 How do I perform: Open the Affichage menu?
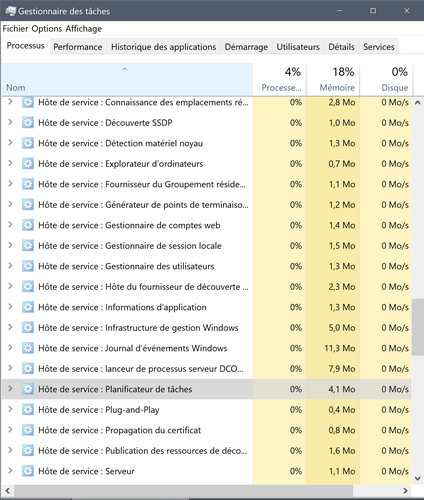(x=84, y=29)
